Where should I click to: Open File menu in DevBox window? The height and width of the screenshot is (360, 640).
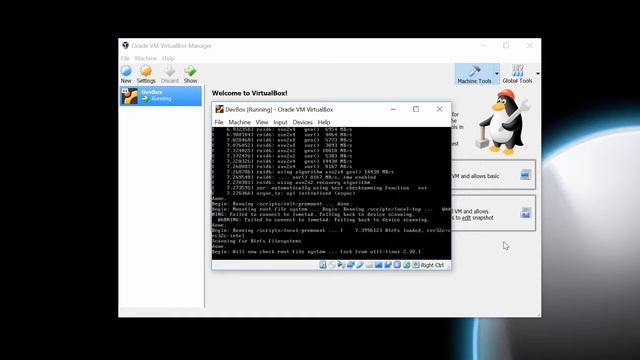(x=219, y=122)
